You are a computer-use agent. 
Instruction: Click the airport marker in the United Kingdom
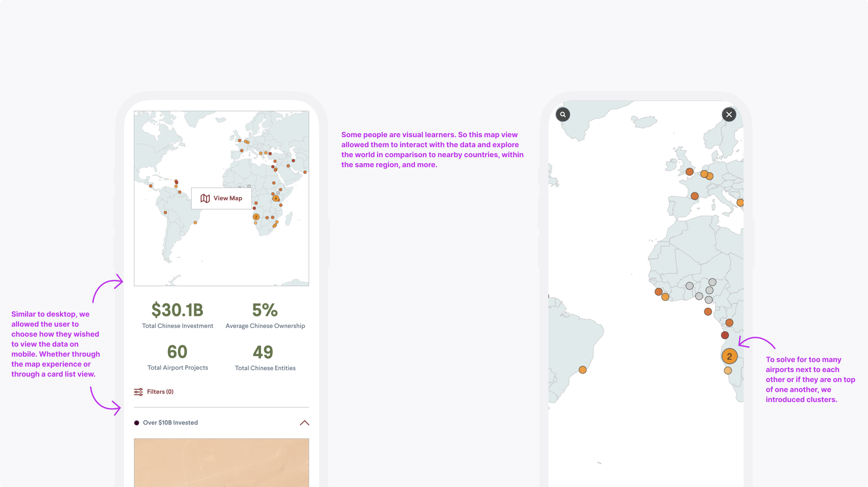tap(690, 172)
